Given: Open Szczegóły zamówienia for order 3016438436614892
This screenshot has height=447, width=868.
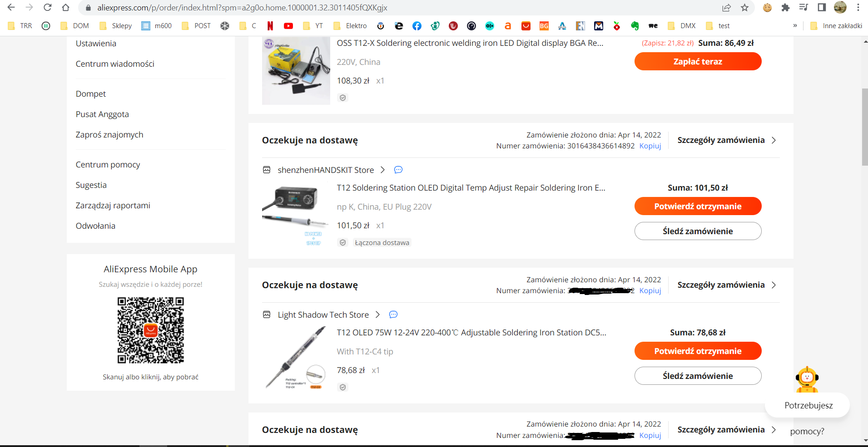Looking at the screenshot, I should pyautogui.click(x=727, y=140).
